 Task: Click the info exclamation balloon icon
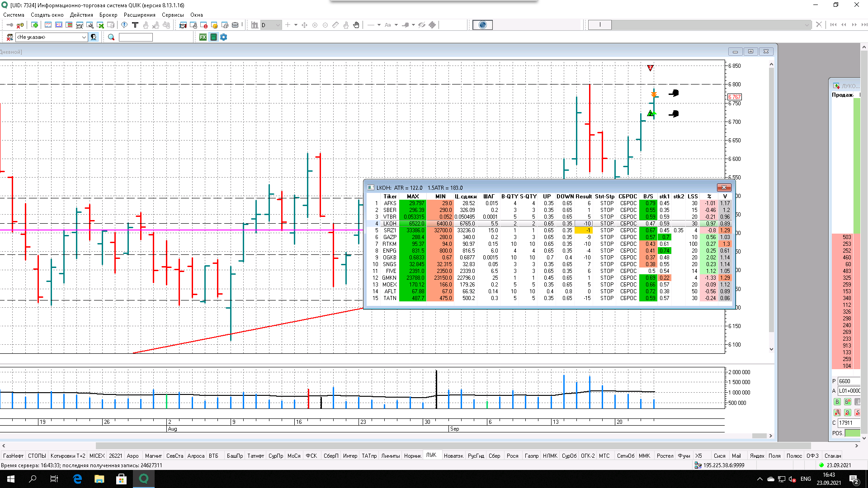(x=124, y=25)
